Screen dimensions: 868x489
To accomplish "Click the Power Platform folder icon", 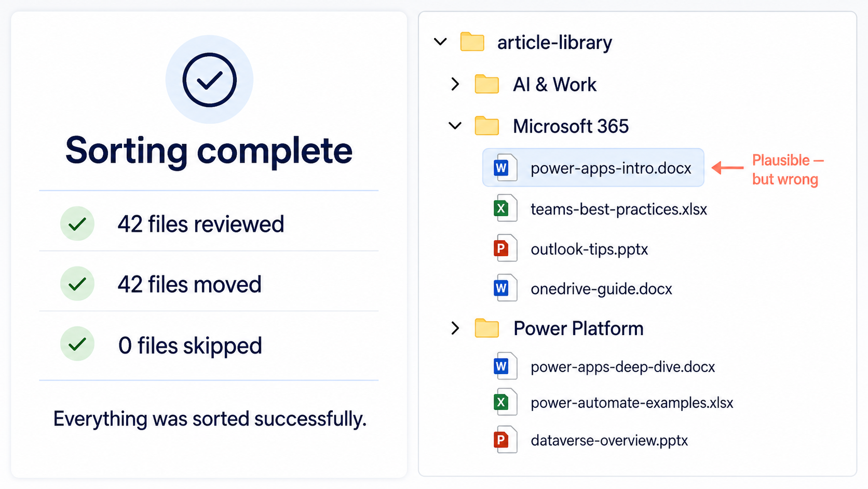I will [487, 328].
